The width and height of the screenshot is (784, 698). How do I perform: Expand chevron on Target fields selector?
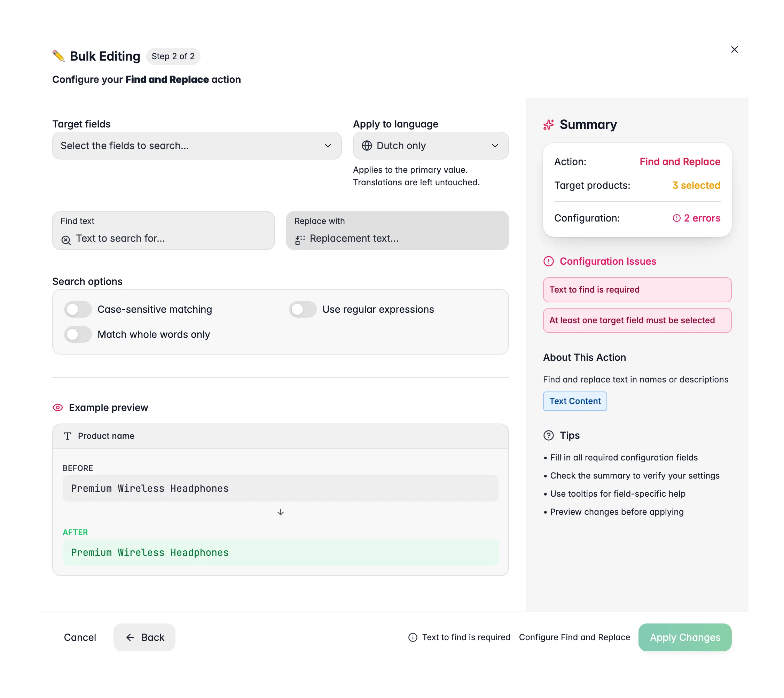tap(328, 146)
